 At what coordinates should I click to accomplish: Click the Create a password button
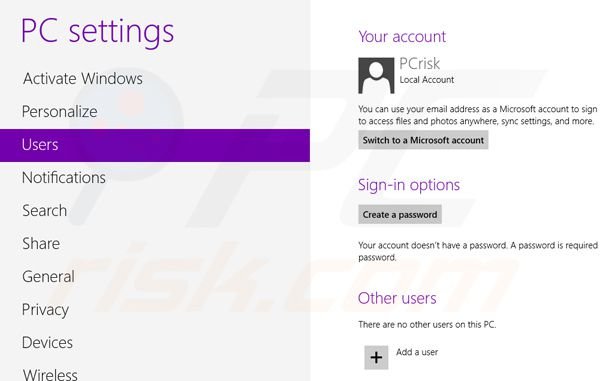(400, 215)
